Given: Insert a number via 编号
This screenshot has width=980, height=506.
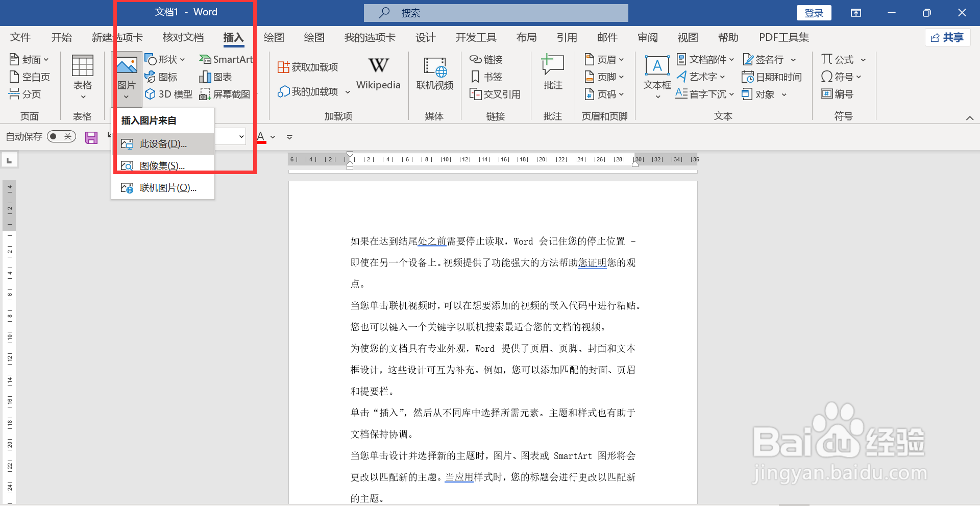Looking at the screenshot, I should coord(837,94).
